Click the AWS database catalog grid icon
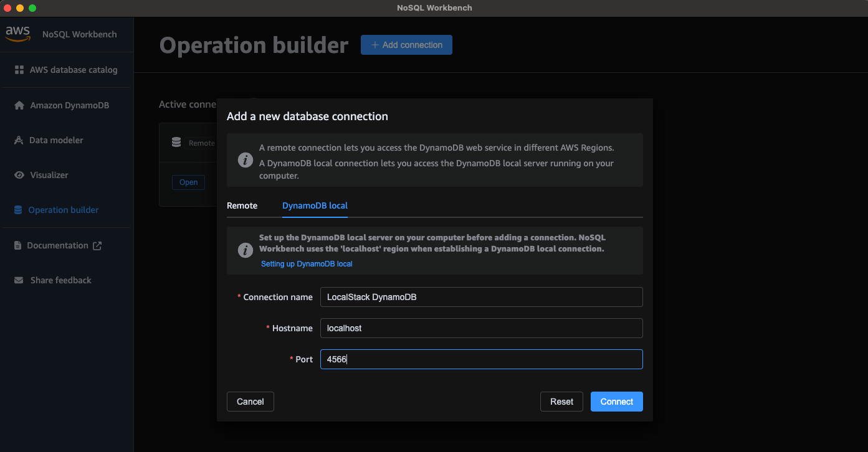868x452 pixels. [19, 70]
